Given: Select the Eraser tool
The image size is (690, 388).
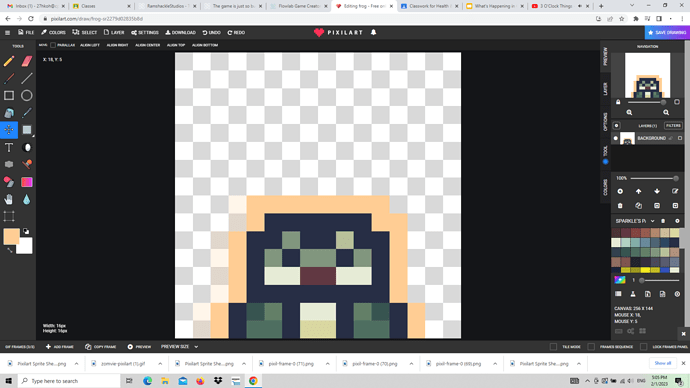Looking at the screenshot, I should tap(27, 61).
